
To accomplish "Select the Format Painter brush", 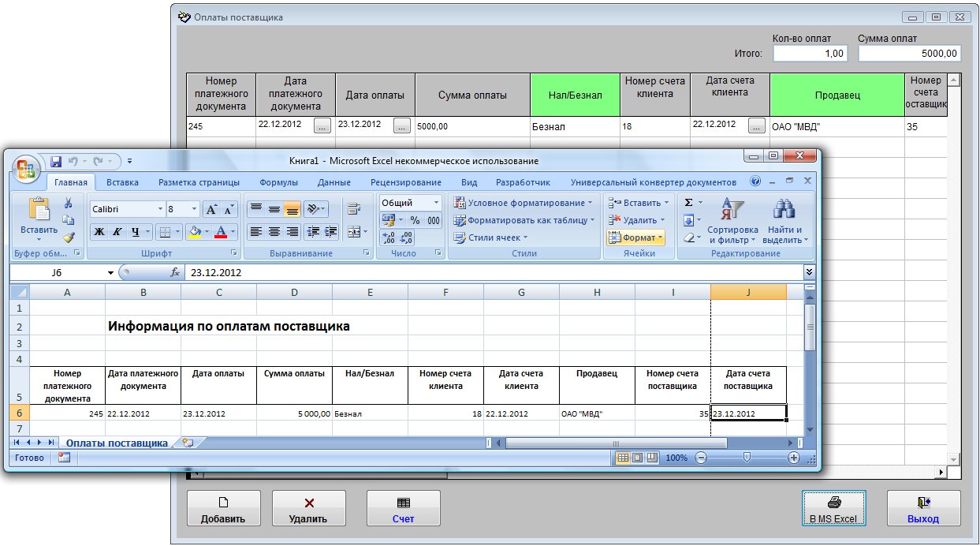I will tap(69, 237).
